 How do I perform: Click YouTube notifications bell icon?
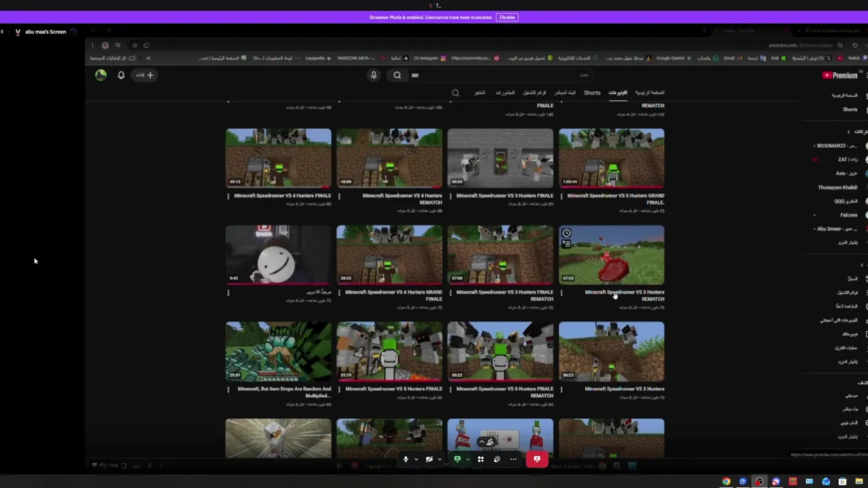(121, 75)
